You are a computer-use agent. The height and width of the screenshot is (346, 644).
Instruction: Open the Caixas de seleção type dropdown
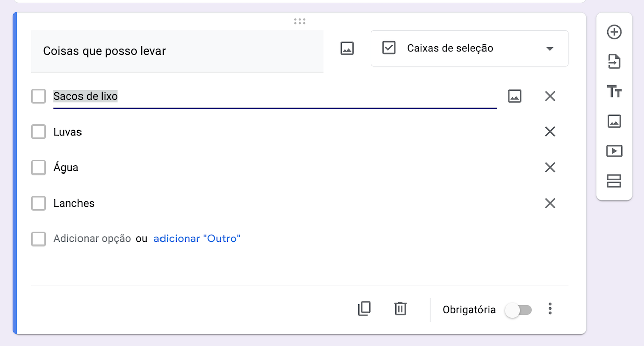[x=469, y=48]
